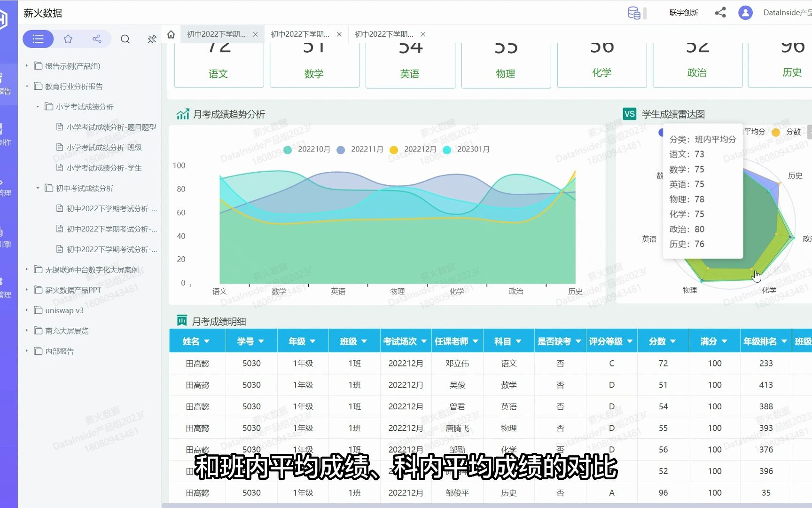Toggle the 202211月 legend series
This screenshot has height=508, width=812.
point(360,150)
